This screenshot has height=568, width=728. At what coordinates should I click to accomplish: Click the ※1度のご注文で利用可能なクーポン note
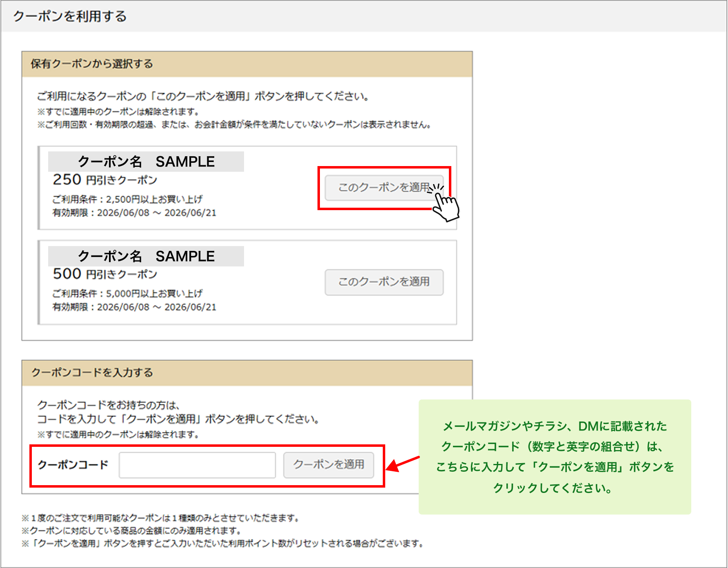[x=161, y=518]
